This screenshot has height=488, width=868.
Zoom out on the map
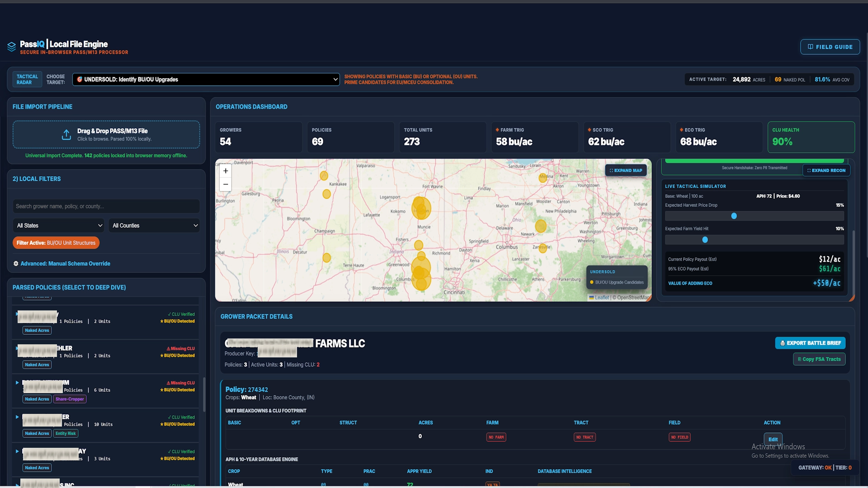pyautogui.click(x=226, y=184)
